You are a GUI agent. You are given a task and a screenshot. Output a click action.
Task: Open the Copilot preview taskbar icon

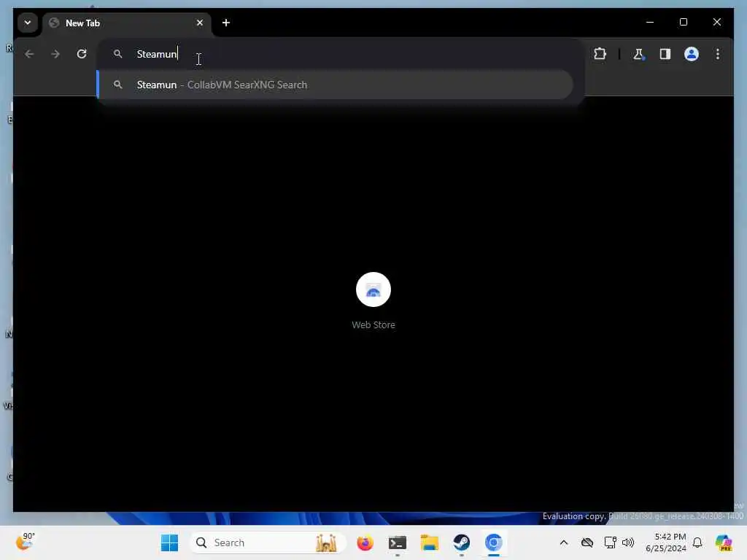[x=724, y=542]
